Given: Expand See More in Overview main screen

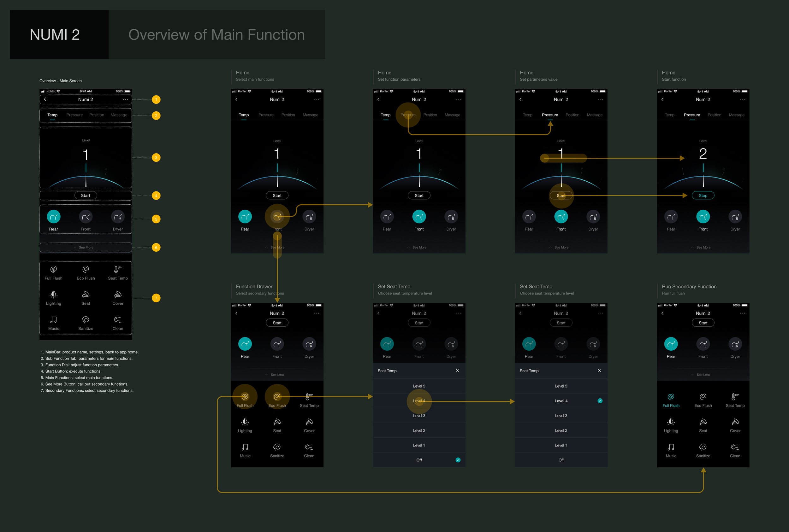Looking at the screenshot, I should (84, 247).
